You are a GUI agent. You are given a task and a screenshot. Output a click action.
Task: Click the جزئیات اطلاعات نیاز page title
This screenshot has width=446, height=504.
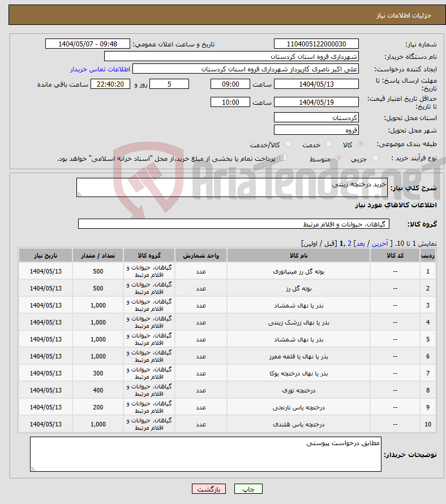tap(404, 15)
